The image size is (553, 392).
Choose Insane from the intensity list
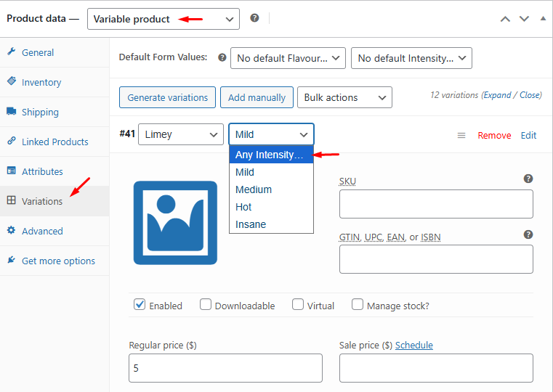tap(271, 224)
